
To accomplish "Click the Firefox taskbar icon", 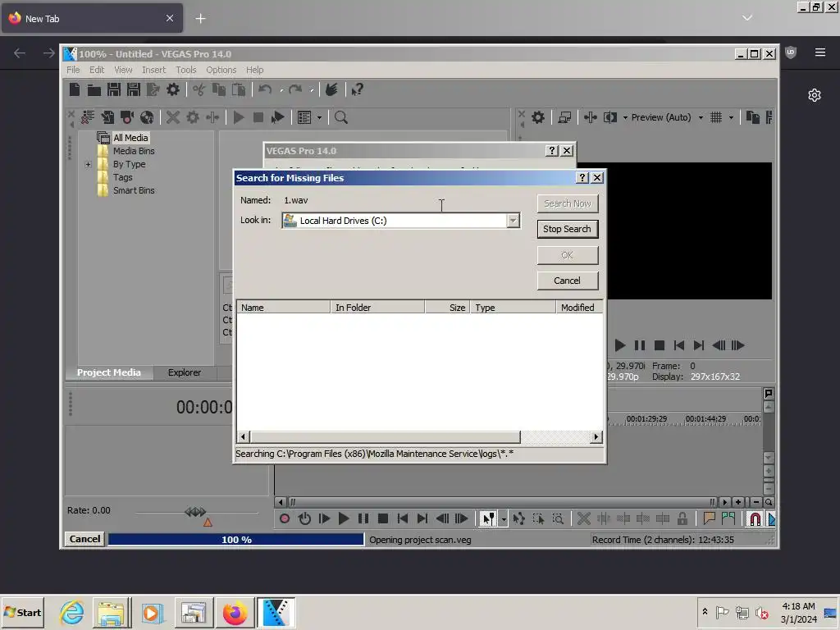I will pos(235,612).
